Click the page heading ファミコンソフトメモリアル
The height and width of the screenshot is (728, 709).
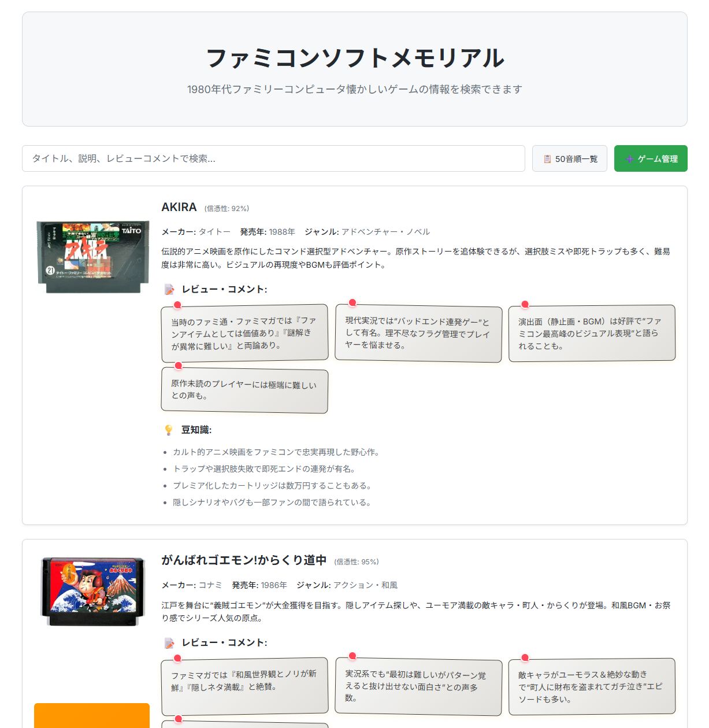tap(355, 58)
